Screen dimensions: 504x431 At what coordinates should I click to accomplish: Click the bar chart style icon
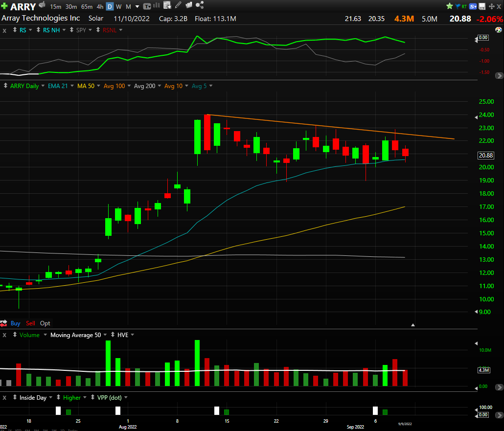(x=157, y=5)
